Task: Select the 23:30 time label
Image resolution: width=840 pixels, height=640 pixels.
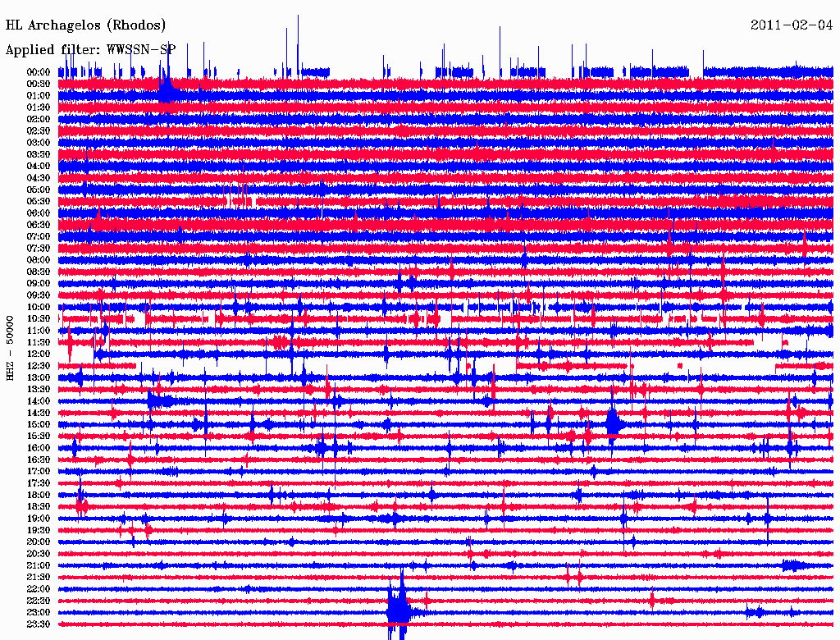Action: tap(39, 624)
